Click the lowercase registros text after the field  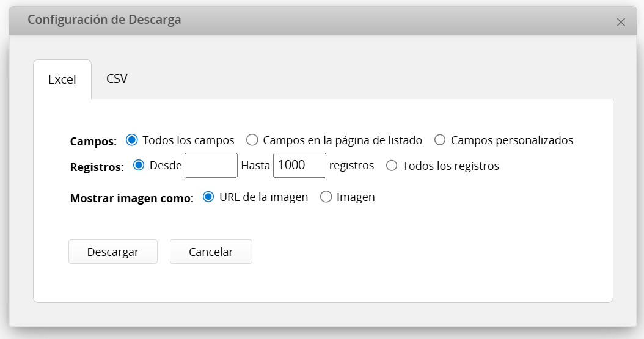click(351, 166)
